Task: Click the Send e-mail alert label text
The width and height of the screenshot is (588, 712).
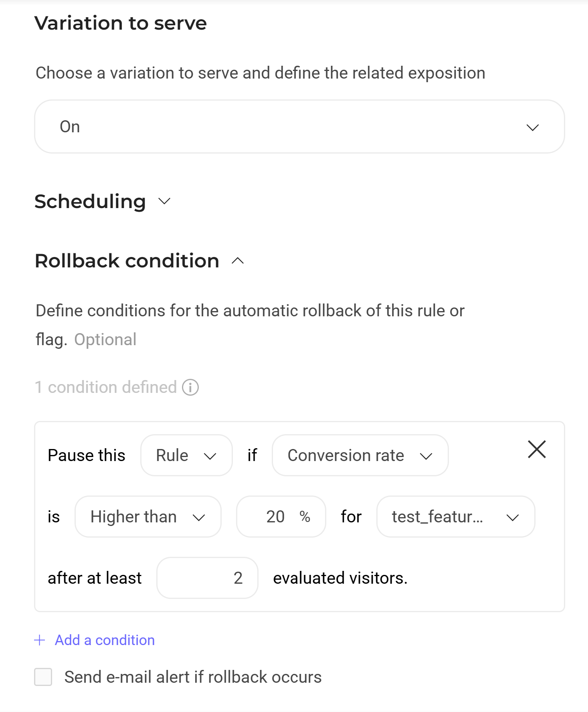Action: tap(193, 677)
